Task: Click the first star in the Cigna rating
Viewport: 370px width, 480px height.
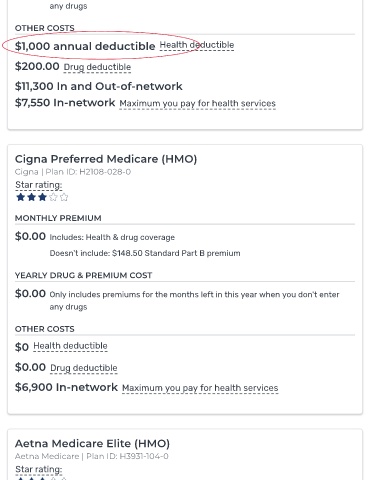Action: (x=21, y=197)
